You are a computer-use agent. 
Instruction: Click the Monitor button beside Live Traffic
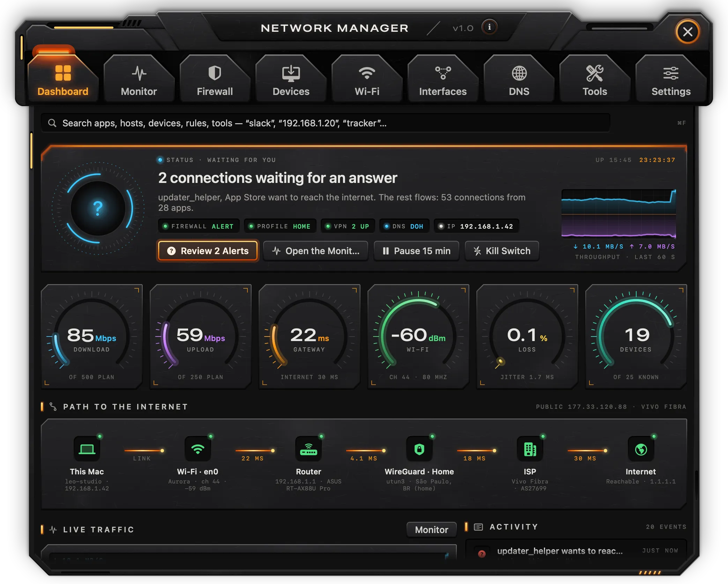pyautogui.click(x=432, y=530)
